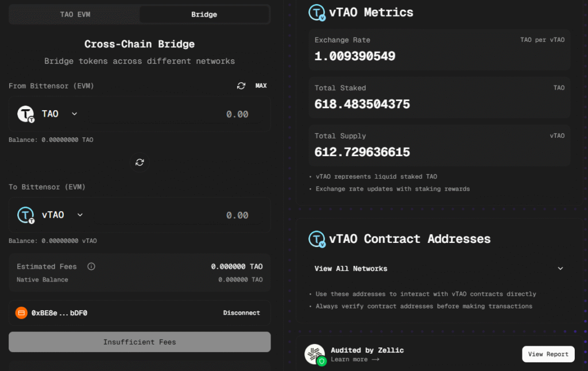Image resolution: width=588 pixels, height=371 pixels.
Task: Click the Zellic audit badge icon
Action: (315, 354)
